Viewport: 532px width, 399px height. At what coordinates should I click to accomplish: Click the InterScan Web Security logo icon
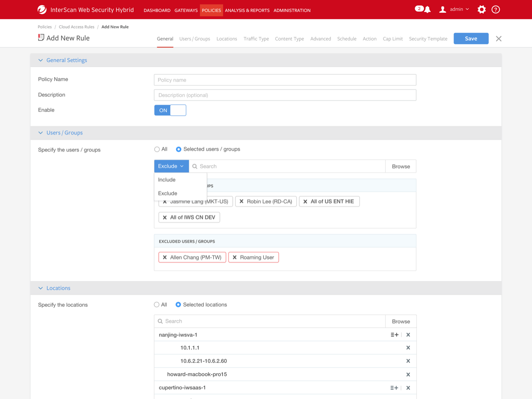click(42, 9)
